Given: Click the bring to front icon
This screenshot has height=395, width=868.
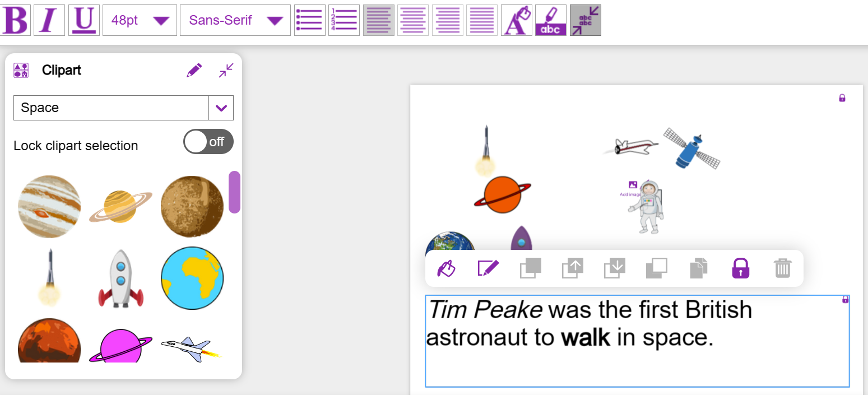Looking at the screenshot, I should pos(530,268).
